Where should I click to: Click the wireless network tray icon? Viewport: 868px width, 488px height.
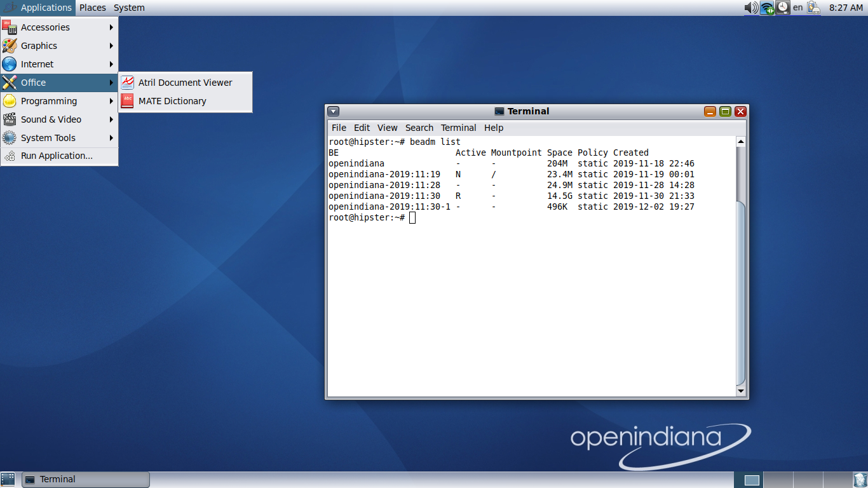click(768, 8)
